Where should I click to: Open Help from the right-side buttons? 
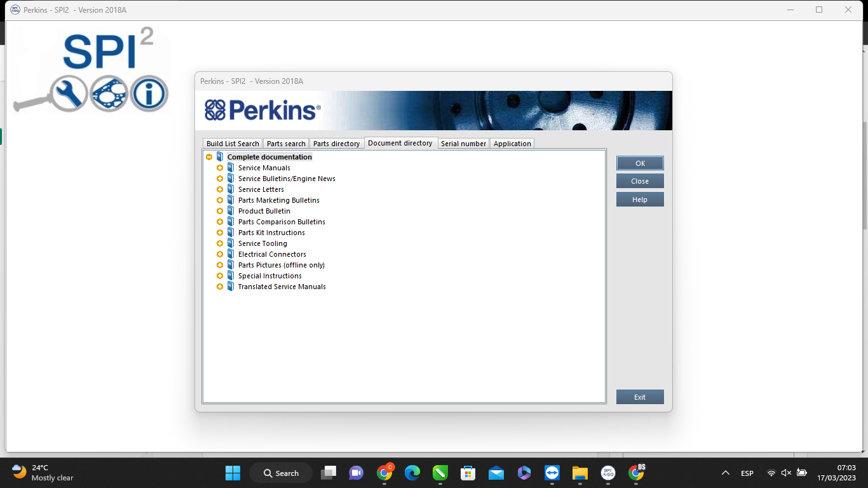pyautogui.click(x=639, y=199)
